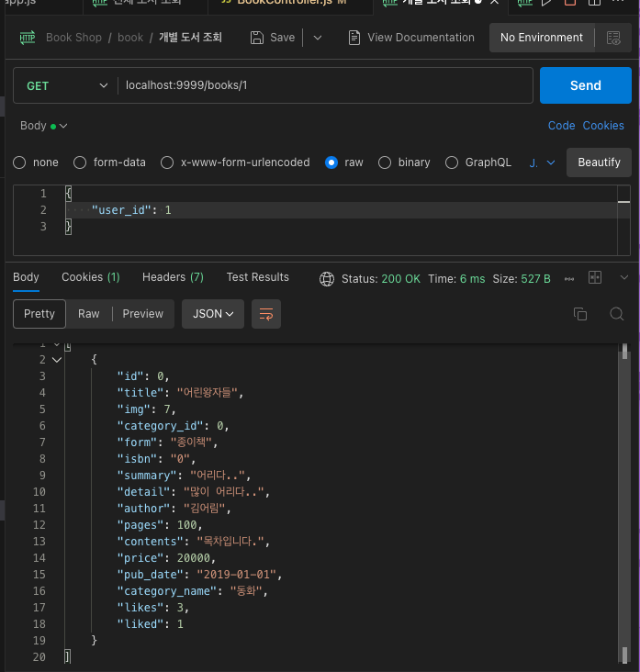Collapse JSON object at line 2
The height and width of the screenshot is (672, 640).
click(57, 360)
